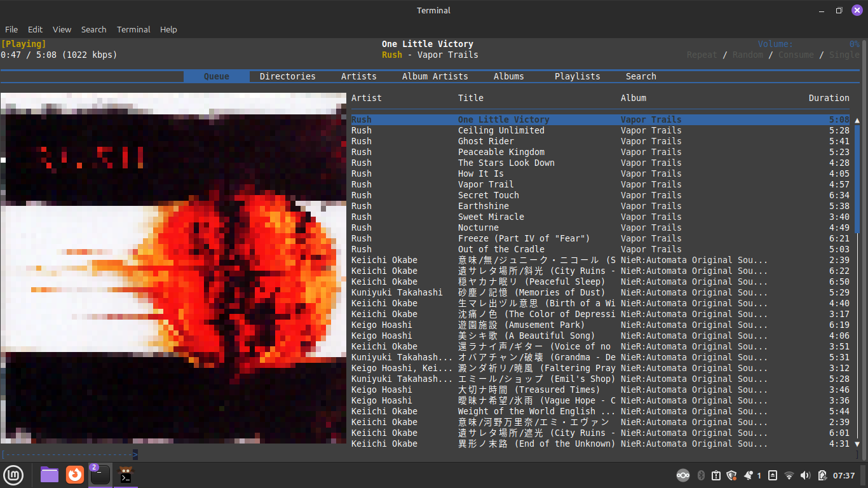Image resolution: width=868 pixels, height=488 pixels.
Task: Open battery power tray icon
Action: coord(822,475)
